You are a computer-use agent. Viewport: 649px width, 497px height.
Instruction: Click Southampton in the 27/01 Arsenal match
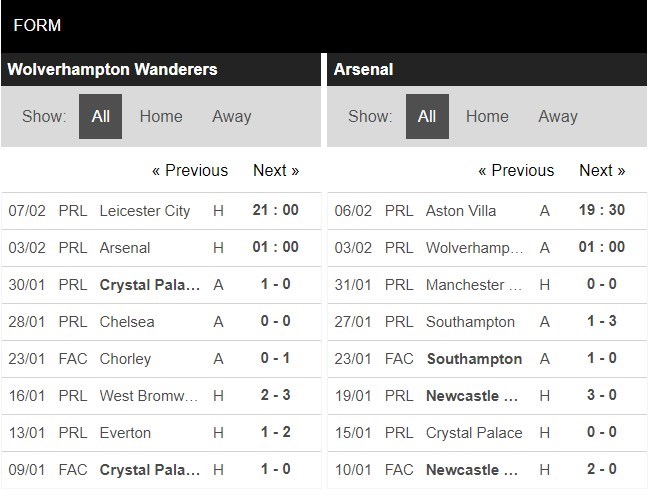point(470,321)
